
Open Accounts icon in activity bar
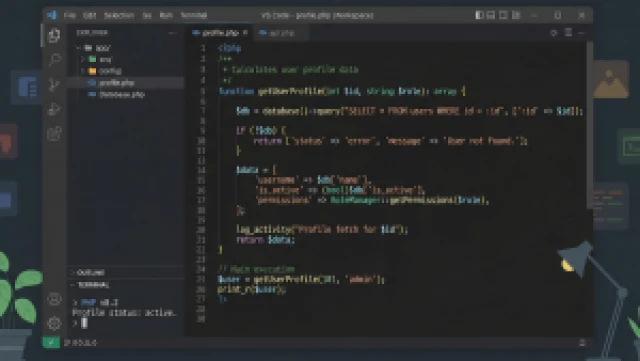[54, 299]
